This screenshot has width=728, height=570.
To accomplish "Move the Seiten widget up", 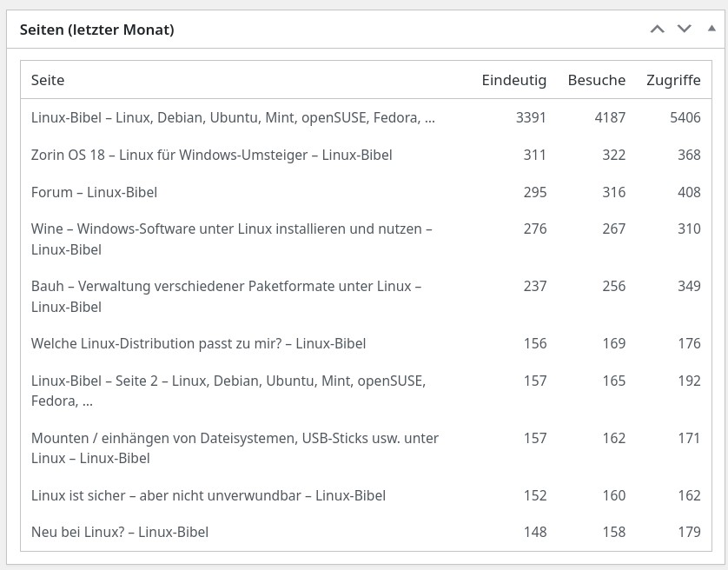I will [x=658, y=30].
